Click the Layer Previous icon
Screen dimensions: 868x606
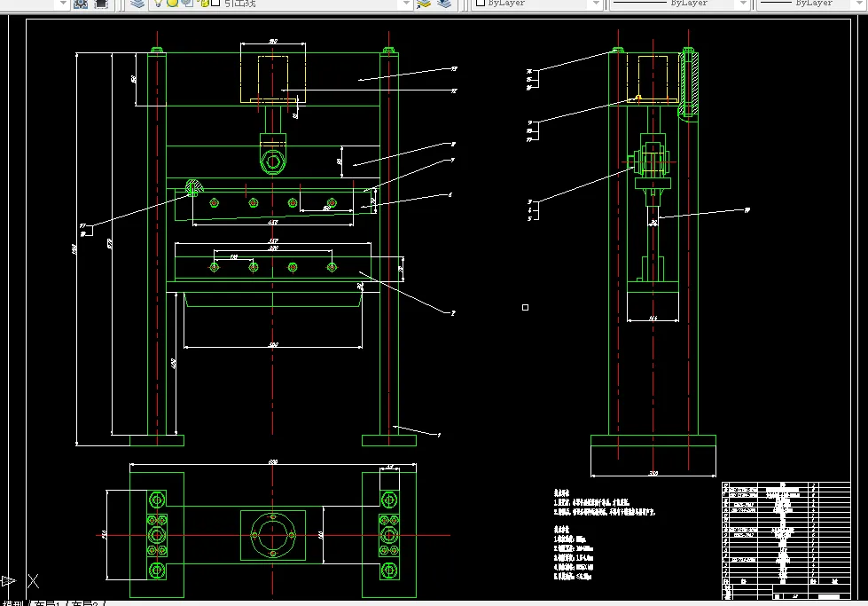[444, 4]
